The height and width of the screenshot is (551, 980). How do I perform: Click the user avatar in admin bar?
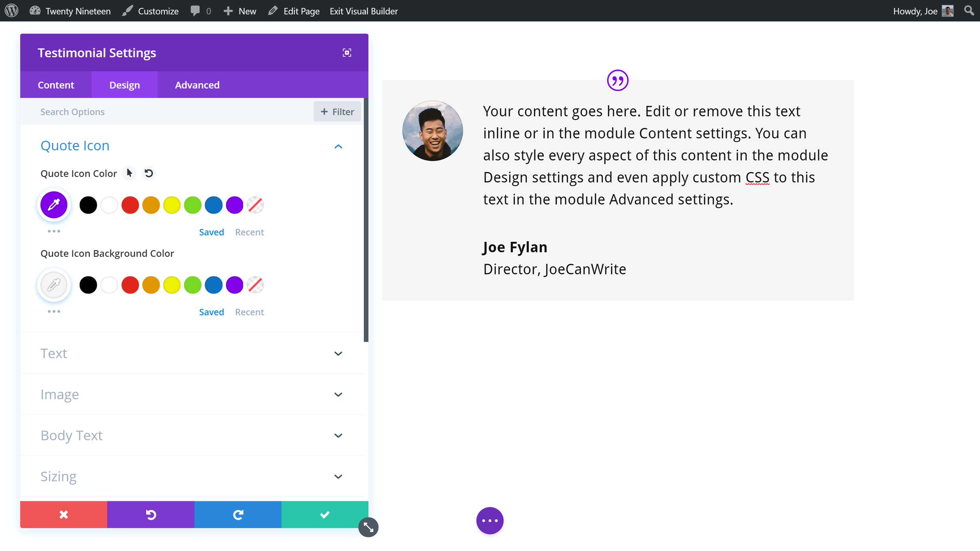948,11
